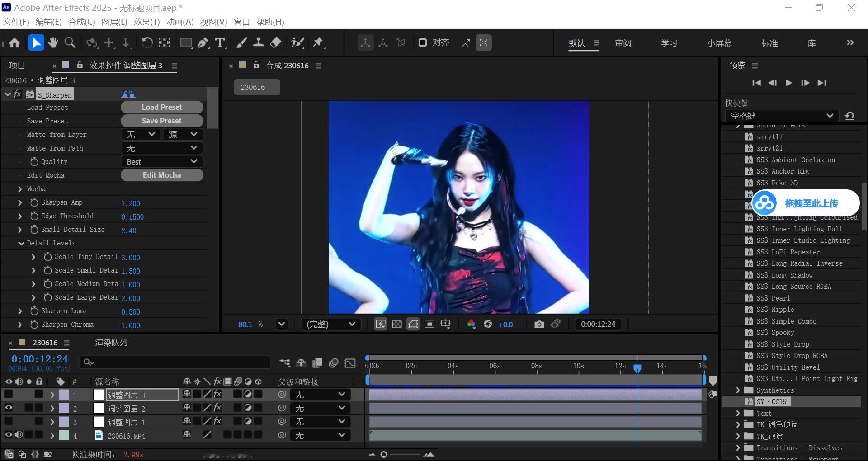The image size is (868, 461).
Task: Open the (完整) resolution dropdown
Action: click(331, 324)
